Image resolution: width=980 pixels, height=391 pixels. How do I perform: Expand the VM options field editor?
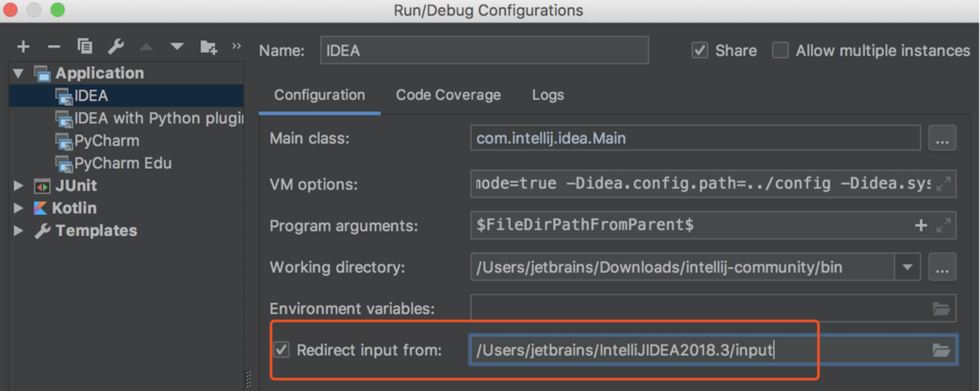(x=944, y=184)
